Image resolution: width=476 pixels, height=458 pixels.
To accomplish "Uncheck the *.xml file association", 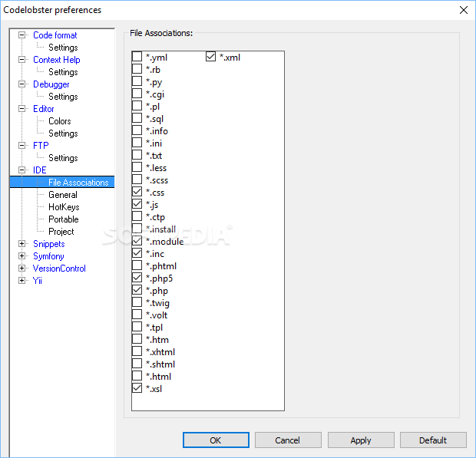I will 210,57.
